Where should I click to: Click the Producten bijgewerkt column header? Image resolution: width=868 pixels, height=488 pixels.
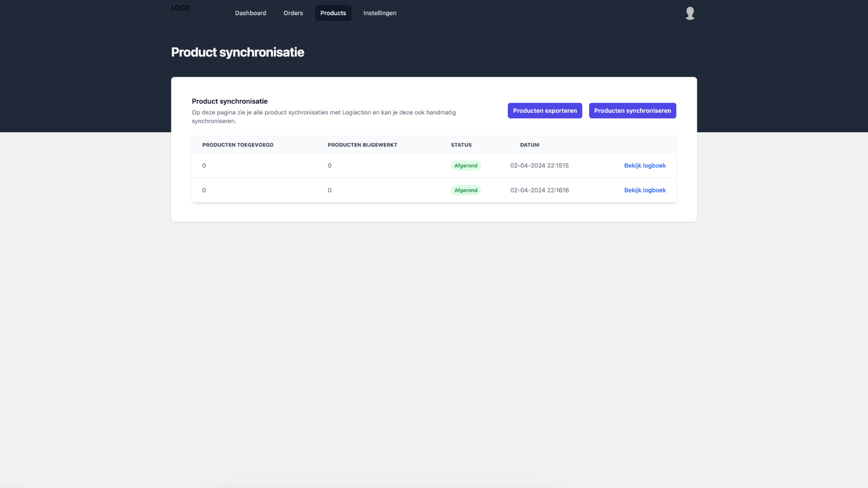[362, 145]
